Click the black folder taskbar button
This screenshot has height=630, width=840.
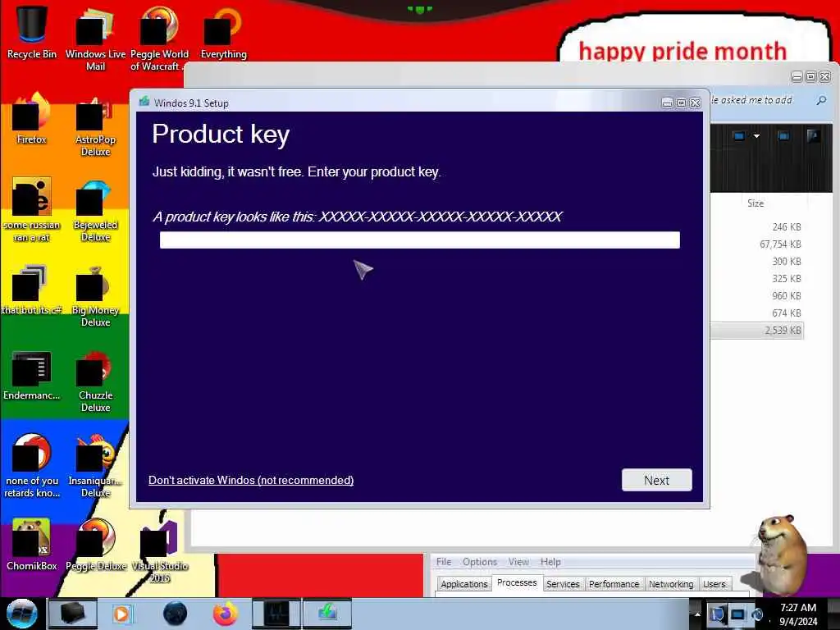(73, 614)
